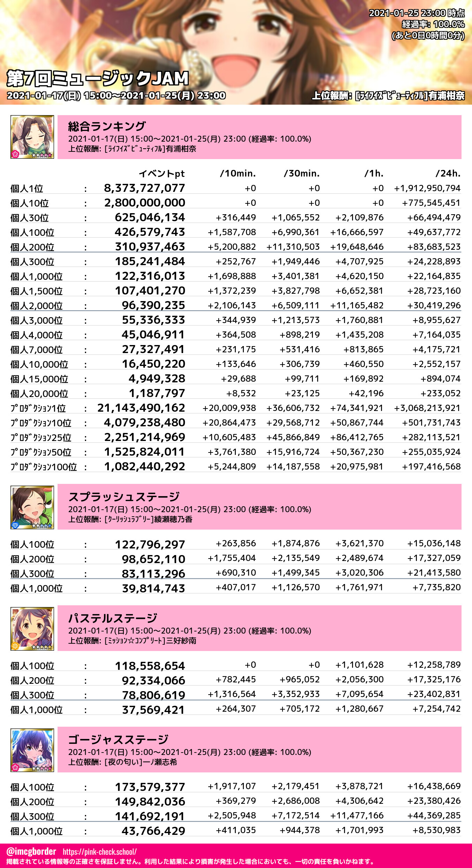Click the /1h. column header
The width and height of the screenshot is (472, 868).
[374, 173]
